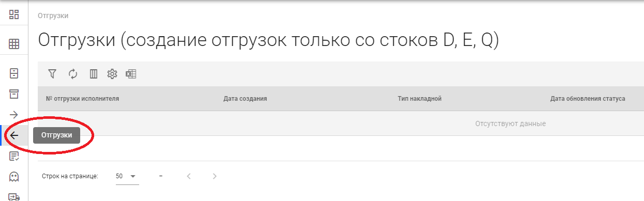644x201 pixels.
Task: Open the table grid icon in the sidebar
Action: click(x=14, y=44)
